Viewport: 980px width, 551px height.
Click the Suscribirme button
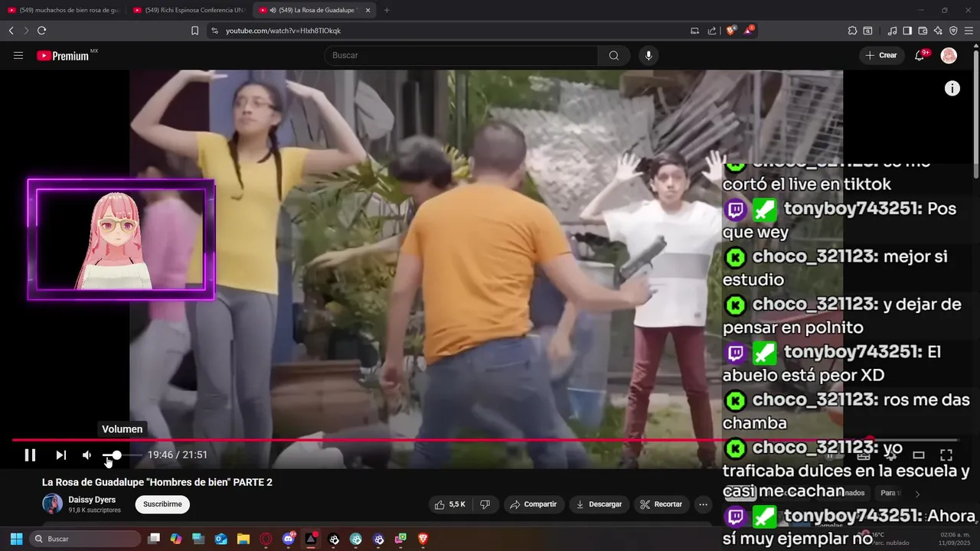(162, 504)
